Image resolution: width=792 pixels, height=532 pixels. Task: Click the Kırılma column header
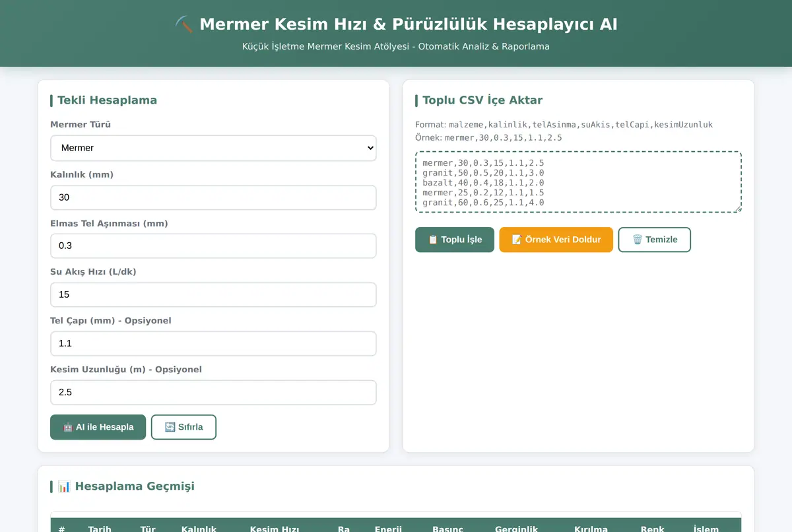tap(591, 528)
